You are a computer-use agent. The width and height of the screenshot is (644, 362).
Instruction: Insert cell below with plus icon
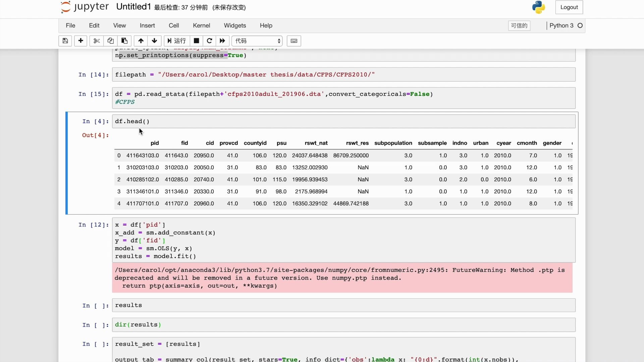80,41
